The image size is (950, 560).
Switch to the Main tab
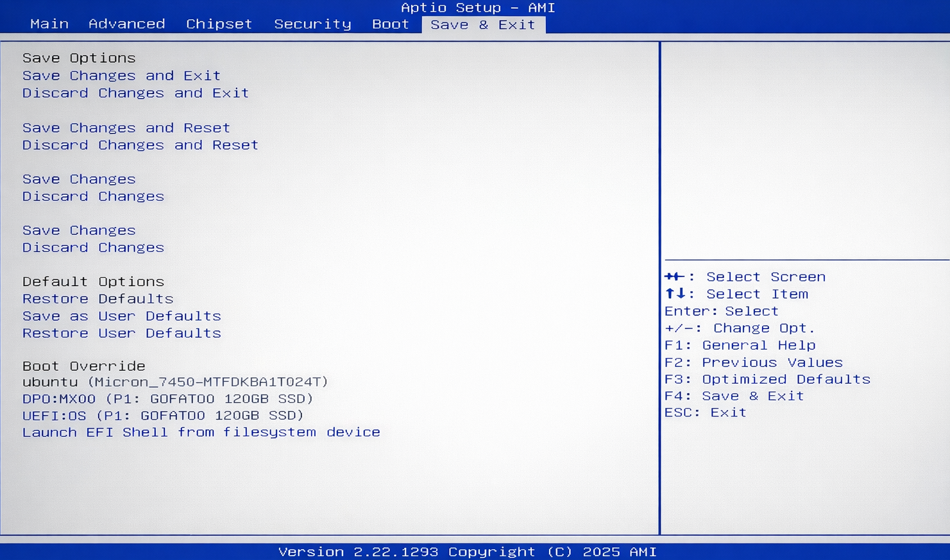click(x=49, y=24)
